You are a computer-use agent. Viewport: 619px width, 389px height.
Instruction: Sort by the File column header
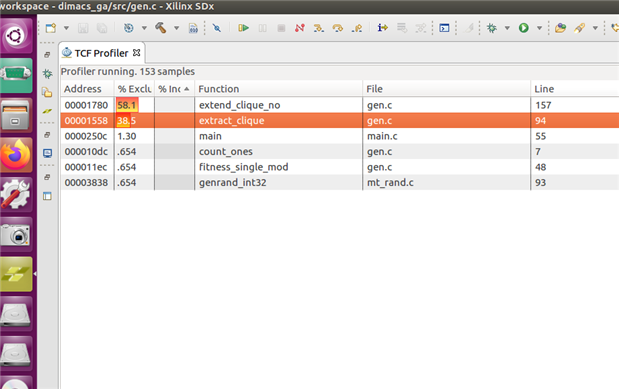pyautogui.click(x=446, y=89)
